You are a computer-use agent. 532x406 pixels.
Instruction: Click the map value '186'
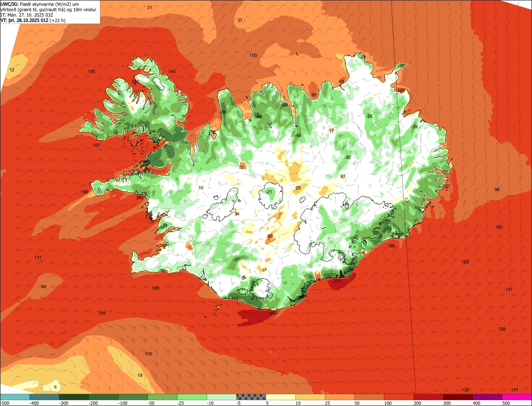click(391, 246)
